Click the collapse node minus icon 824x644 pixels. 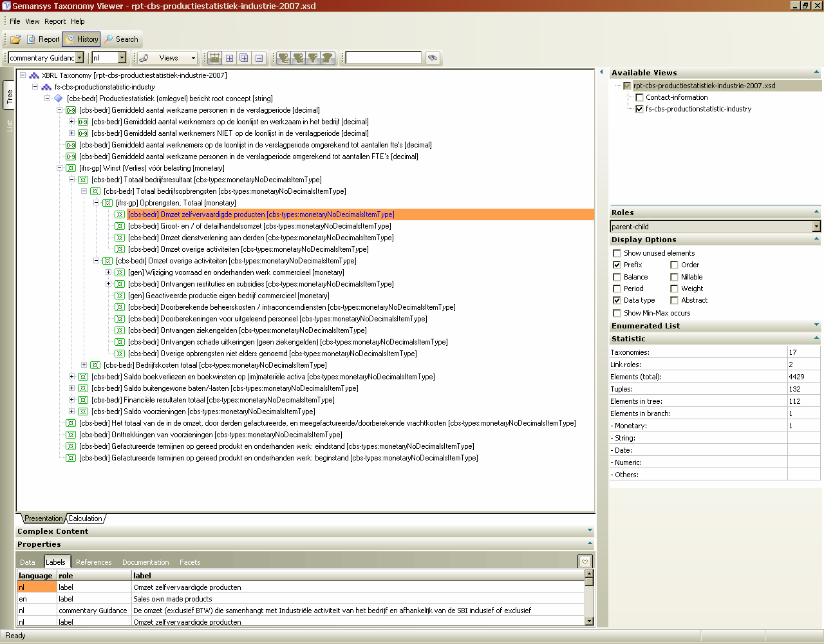[x=259, y=58]
